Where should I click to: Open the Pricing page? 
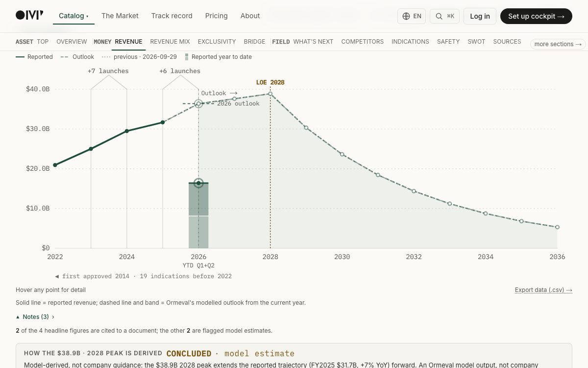pos(217,16)
